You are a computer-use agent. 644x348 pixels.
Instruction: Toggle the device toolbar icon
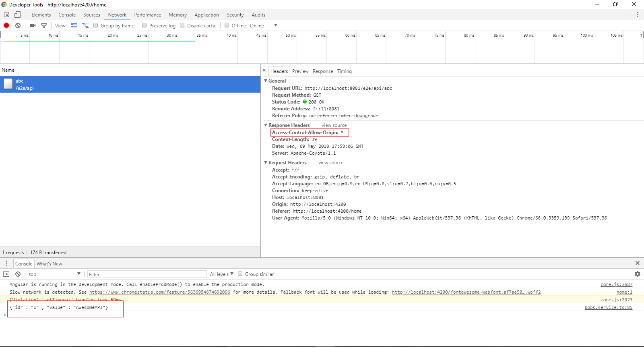tap(17, 15)
